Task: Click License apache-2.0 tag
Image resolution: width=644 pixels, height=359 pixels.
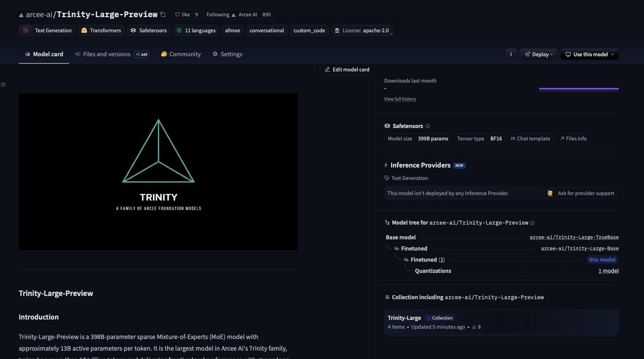Action: point(362,31)
